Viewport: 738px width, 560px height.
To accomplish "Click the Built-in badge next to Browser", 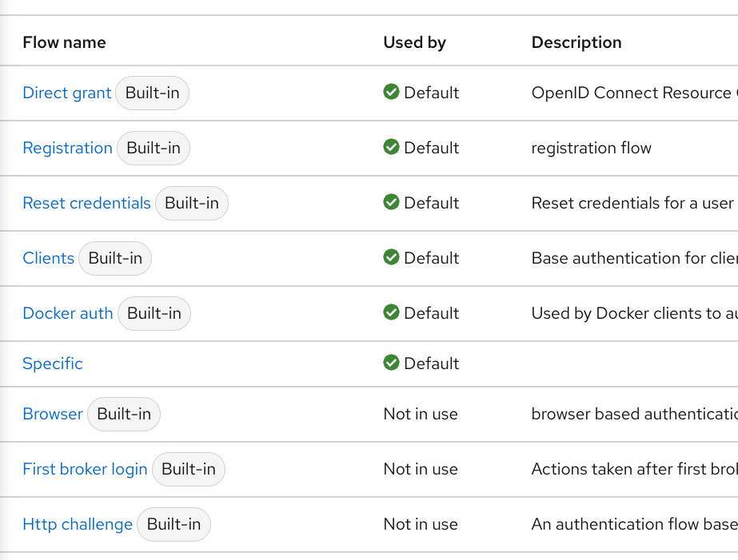I will (x=123, y=414).
